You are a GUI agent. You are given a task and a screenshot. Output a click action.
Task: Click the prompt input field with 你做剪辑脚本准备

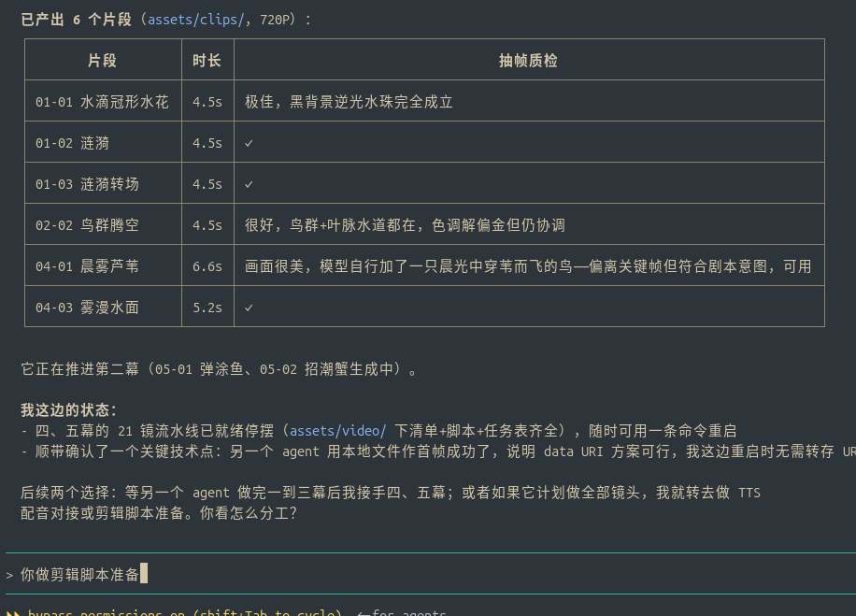pos(431,574)
